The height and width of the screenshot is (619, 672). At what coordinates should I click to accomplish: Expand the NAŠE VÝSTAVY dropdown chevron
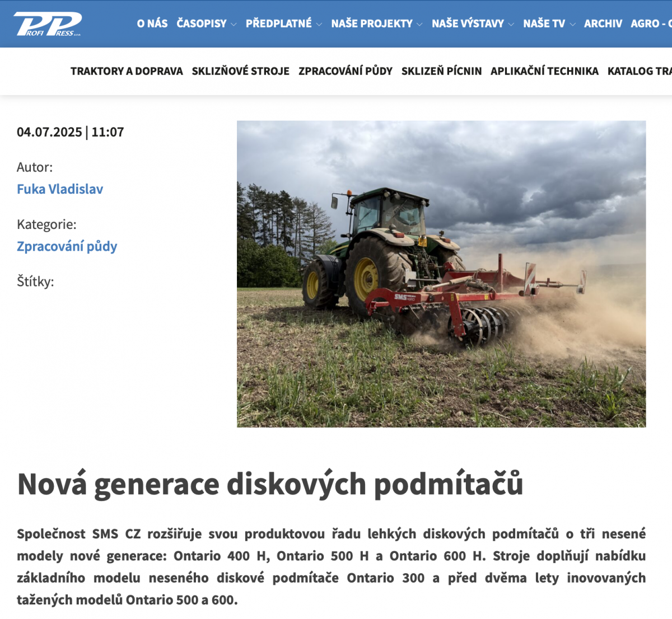(511, 24)
